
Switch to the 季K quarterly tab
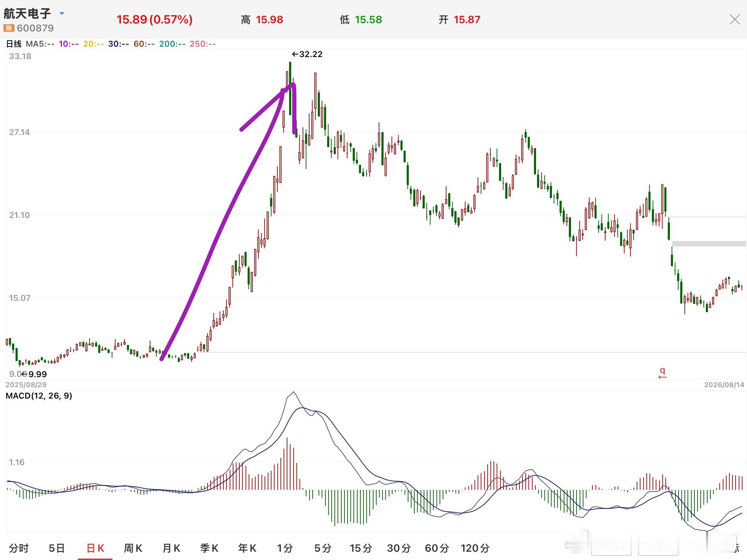pyautogui.click(x=209, y=548)
